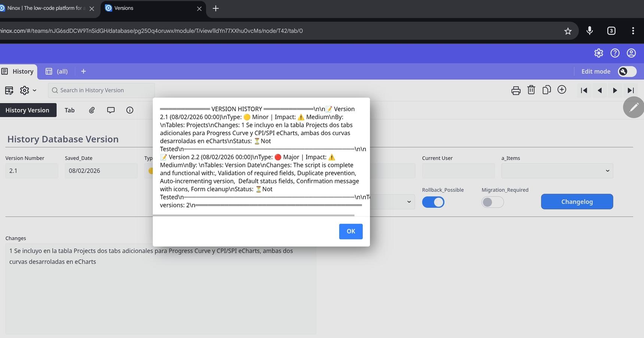644x338 pixels.
Task: Enable the Migration_Required toggle
Action: tap(492, 202)
